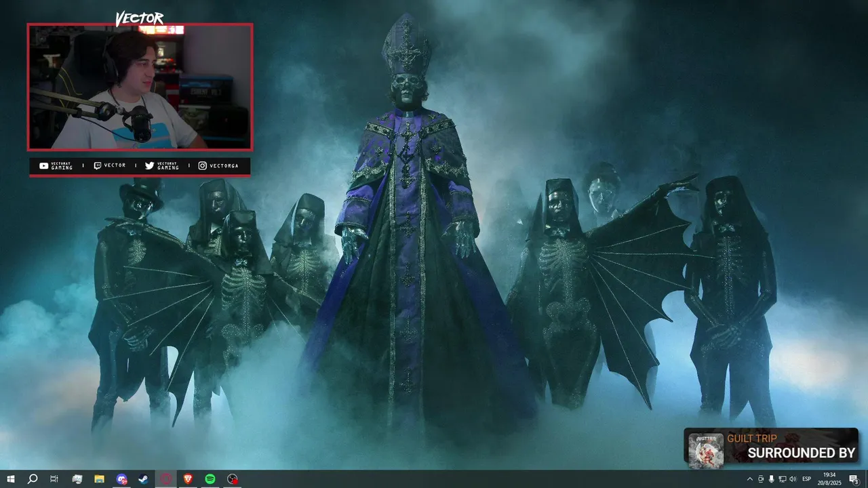Click the Guilt Trip album art
Screen dimensions: 868x488
coord(706,450)
